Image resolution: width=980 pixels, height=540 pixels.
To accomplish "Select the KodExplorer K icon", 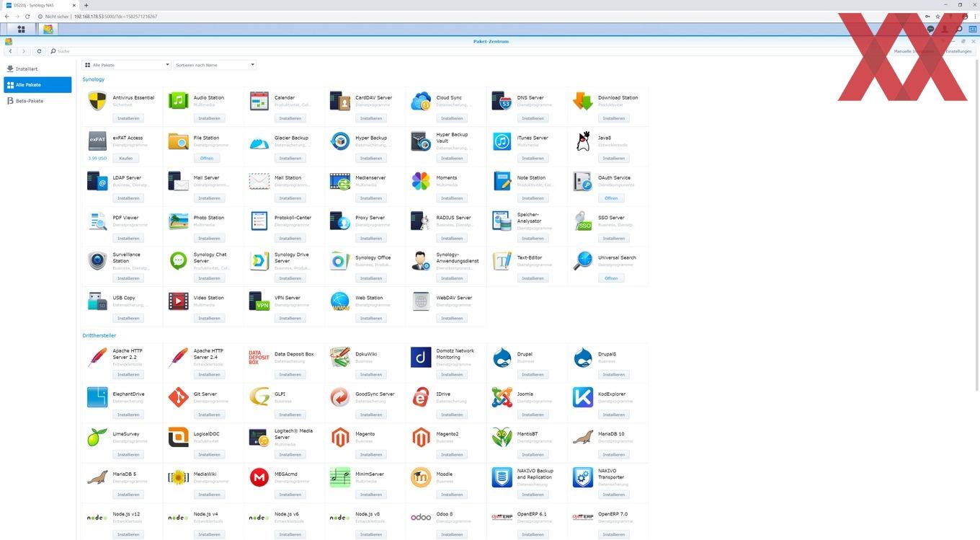I will pos(583,397).
